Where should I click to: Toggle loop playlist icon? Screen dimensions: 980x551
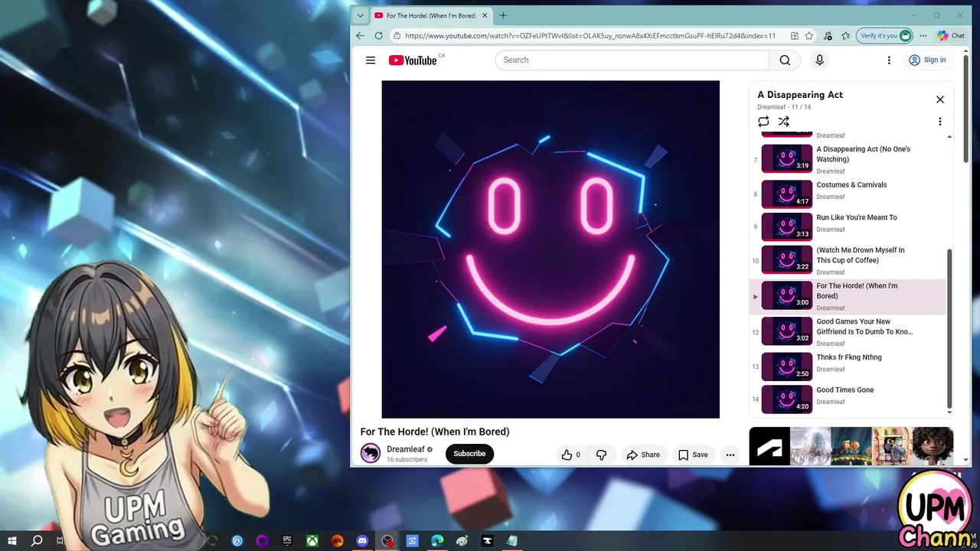(763, 122)
